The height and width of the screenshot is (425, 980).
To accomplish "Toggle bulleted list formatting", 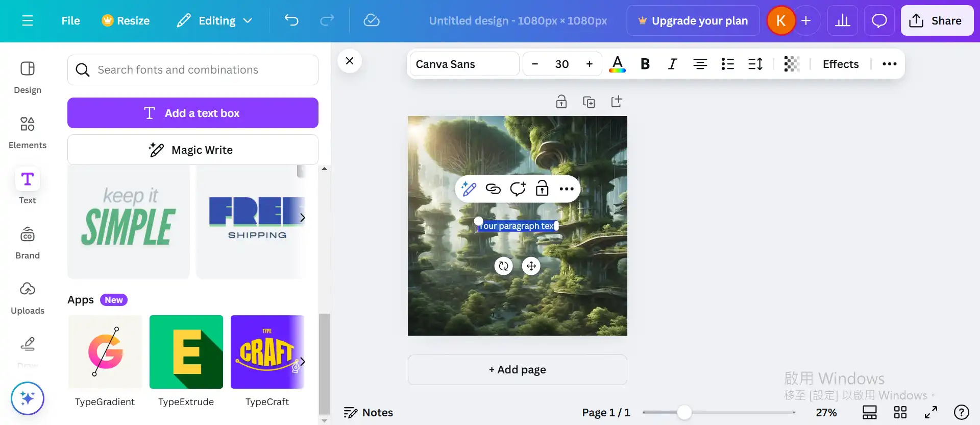I will [x=728, y=64].
